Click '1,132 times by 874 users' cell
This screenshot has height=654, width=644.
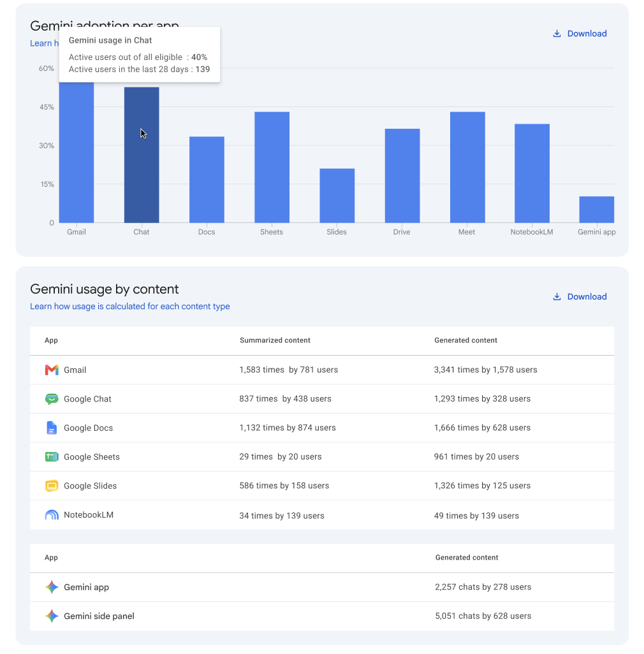tap(288, 428)
